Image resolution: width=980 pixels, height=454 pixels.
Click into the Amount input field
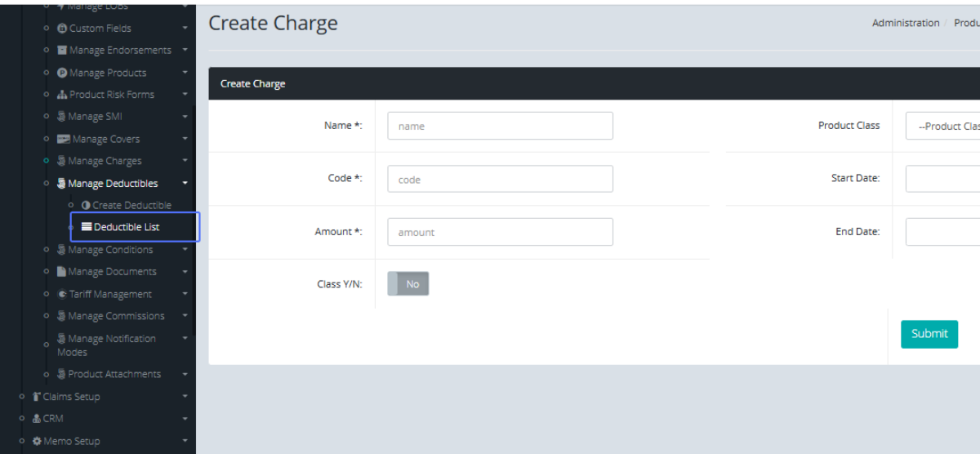(500, 232)
